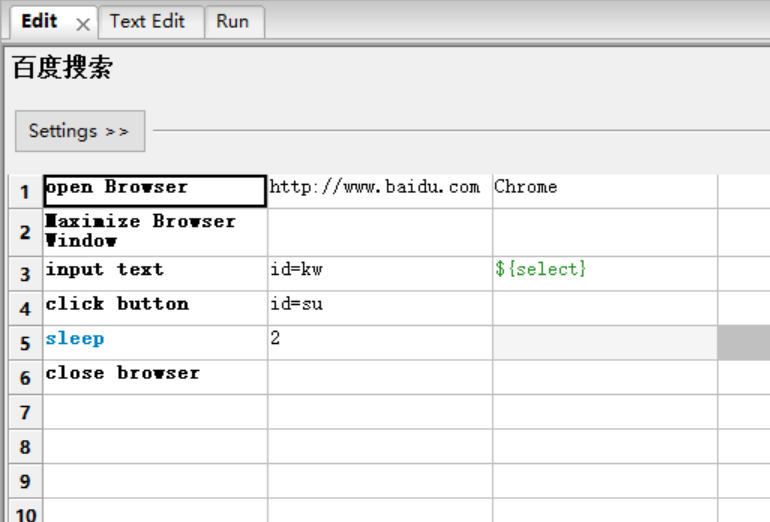Viewport: 770px width, 522px height.
Task: Click the empty second cell of row 2
Action: 380,232
